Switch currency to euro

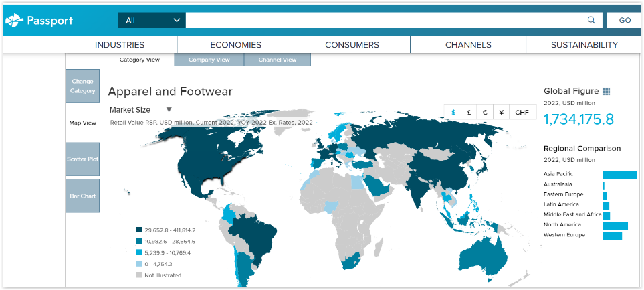point(485,113)
